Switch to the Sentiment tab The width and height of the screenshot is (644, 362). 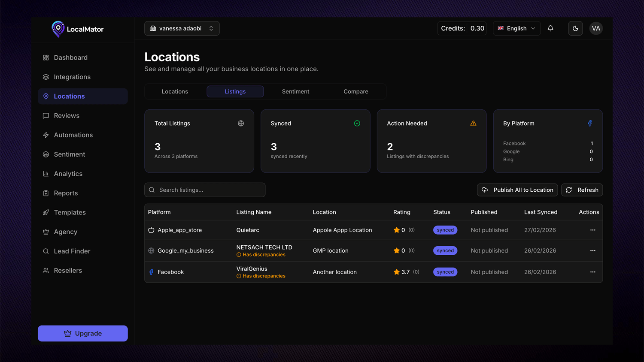coord(295,92)
